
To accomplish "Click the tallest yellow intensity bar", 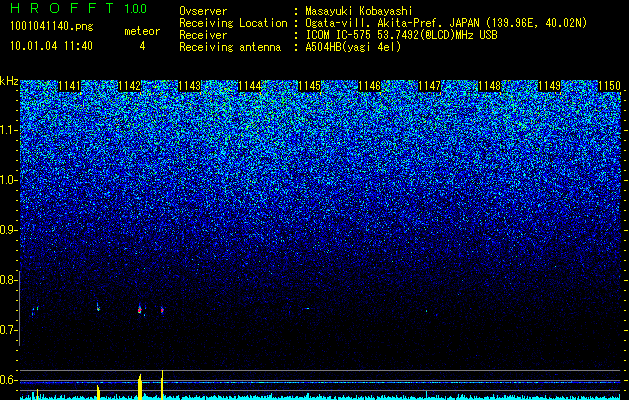I will pos(162,385).
